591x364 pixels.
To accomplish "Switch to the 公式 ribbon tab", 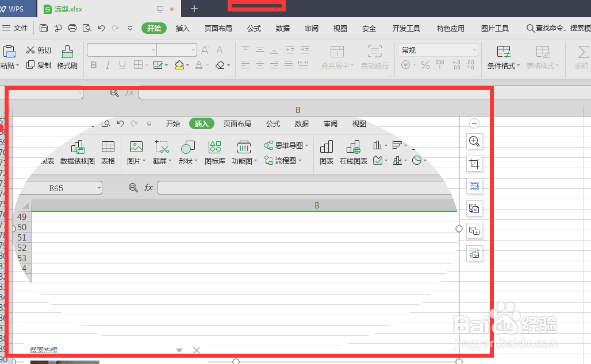I will pos(254,28).
